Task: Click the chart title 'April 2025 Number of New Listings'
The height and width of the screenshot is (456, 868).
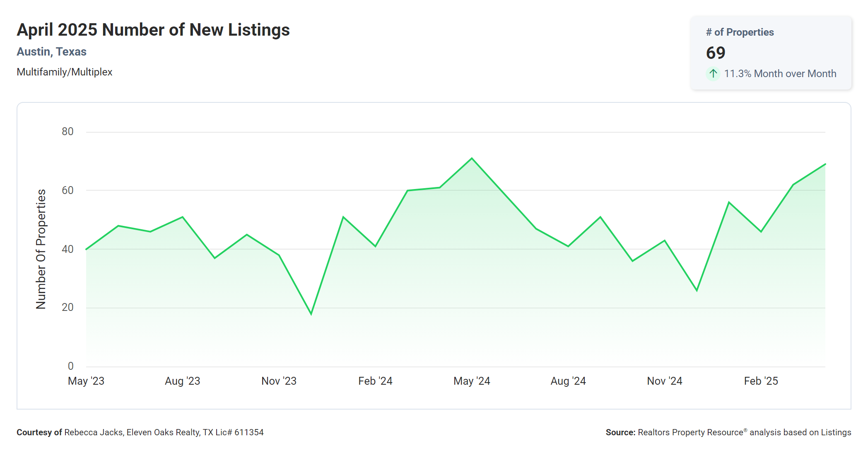Action: [153, 30]
